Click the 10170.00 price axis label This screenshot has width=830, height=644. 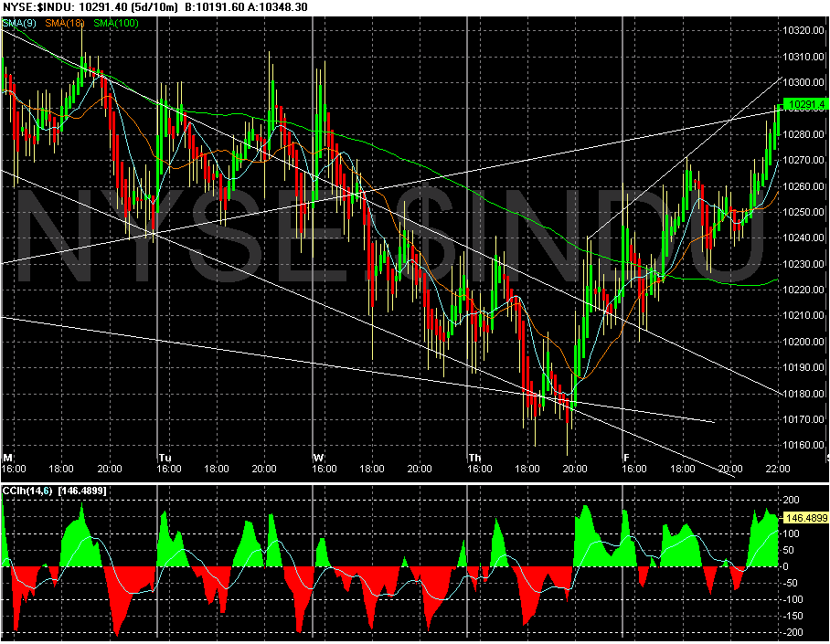803,419
